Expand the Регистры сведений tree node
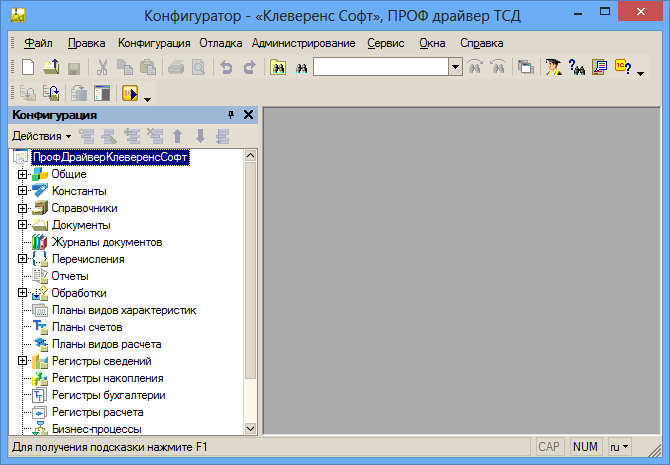The height and width of the screenshot is (465, 670). tap(22, 361)
